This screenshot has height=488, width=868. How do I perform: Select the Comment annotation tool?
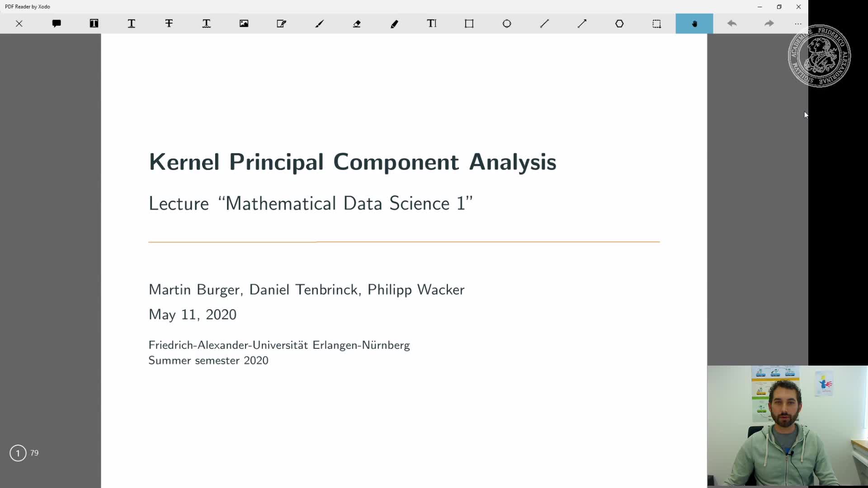[x=56, y=23]
